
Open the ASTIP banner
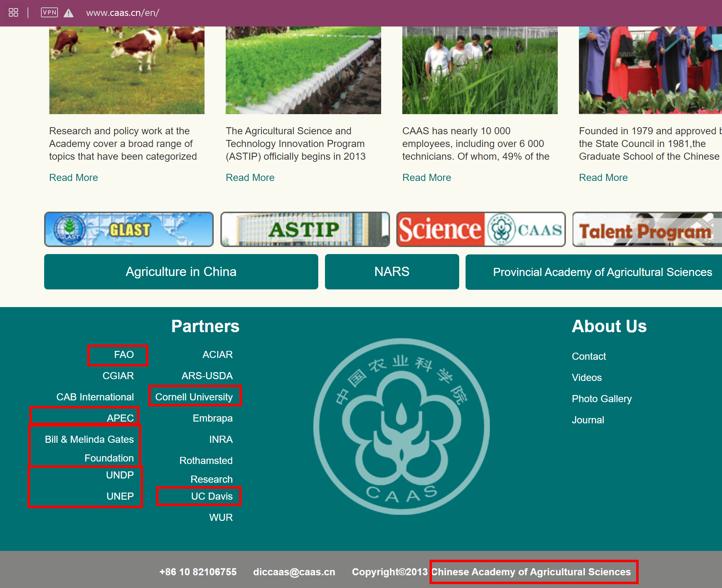(x=305, y=229)
